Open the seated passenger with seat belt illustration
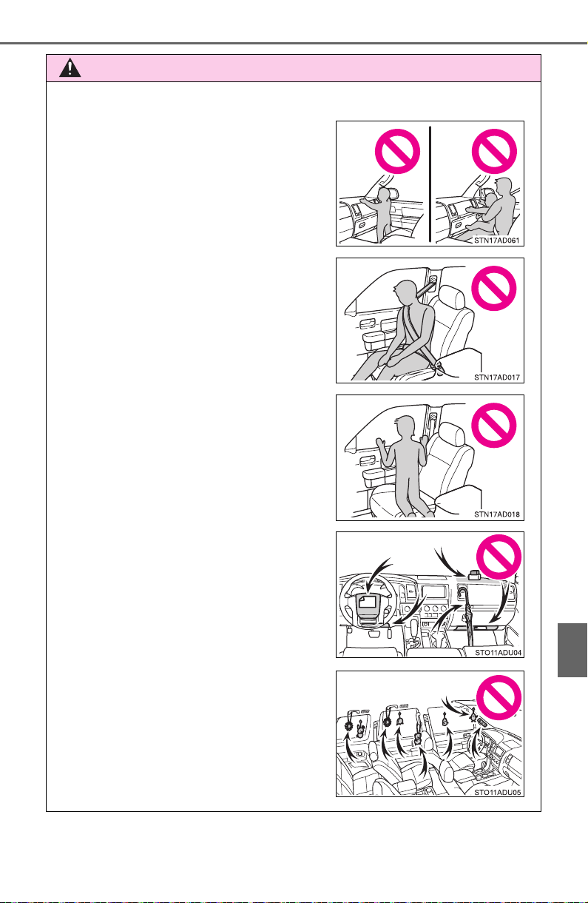Image resolution: width=588 pixels, height=903 pixels. tap(430, 320)
